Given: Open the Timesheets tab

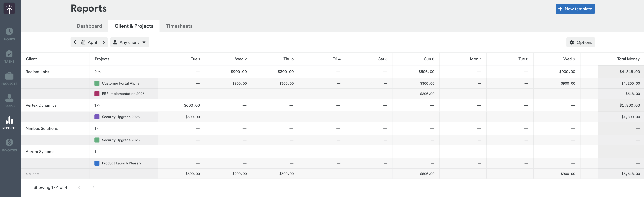Looking at the screenshot, I should (x=179, y=26).
